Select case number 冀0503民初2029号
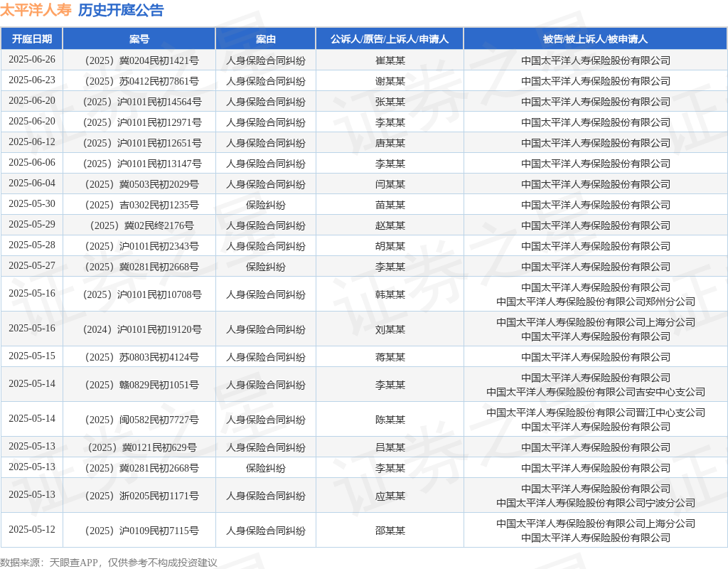The height and width of the screenshot is (569, 728). pyautogui.click(x=141, y=184)
